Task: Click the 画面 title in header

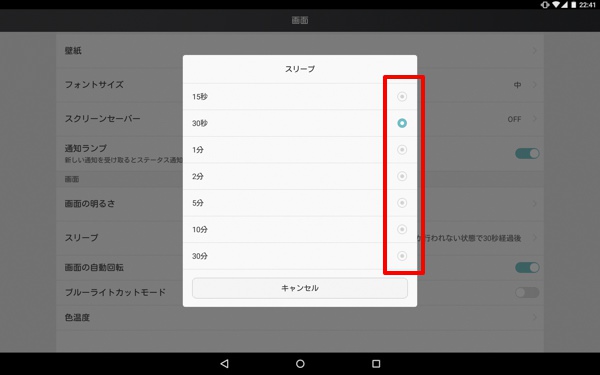Action: pyautogui.click(x=300, y=20)
